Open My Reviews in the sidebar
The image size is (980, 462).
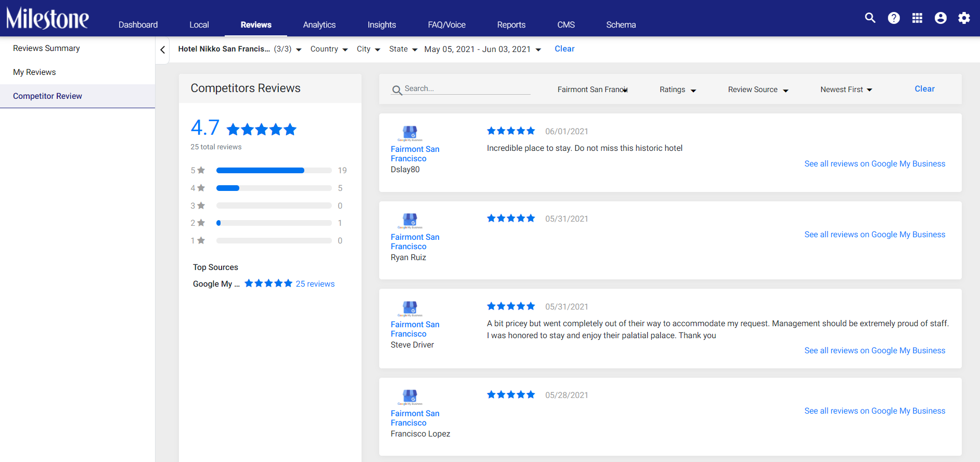click(x=78, y=72)
